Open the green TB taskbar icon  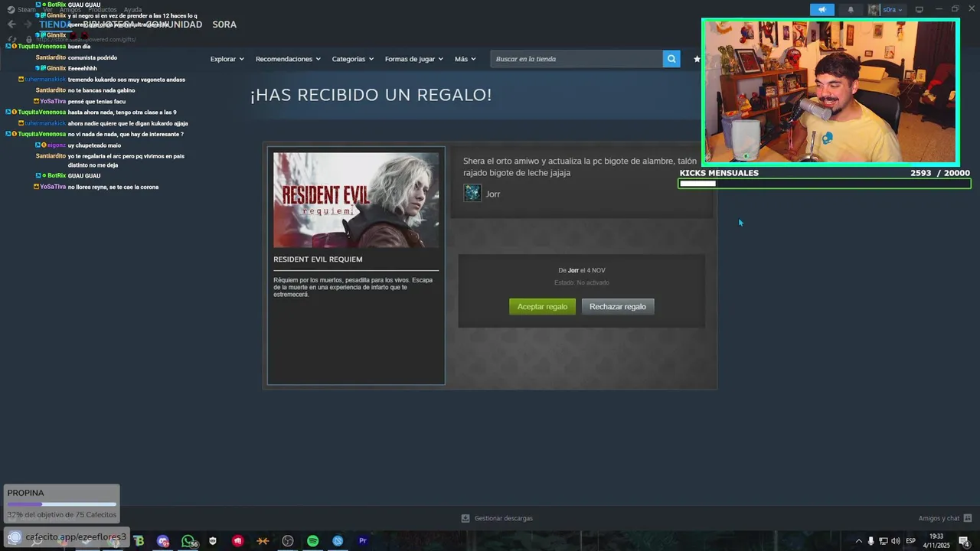(139, 541)
